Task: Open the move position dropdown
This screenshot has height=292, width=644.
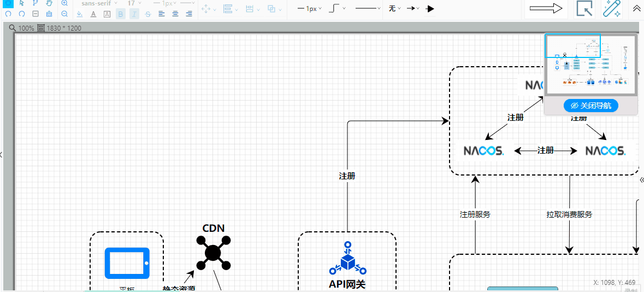Action: [x=209, y=9]
